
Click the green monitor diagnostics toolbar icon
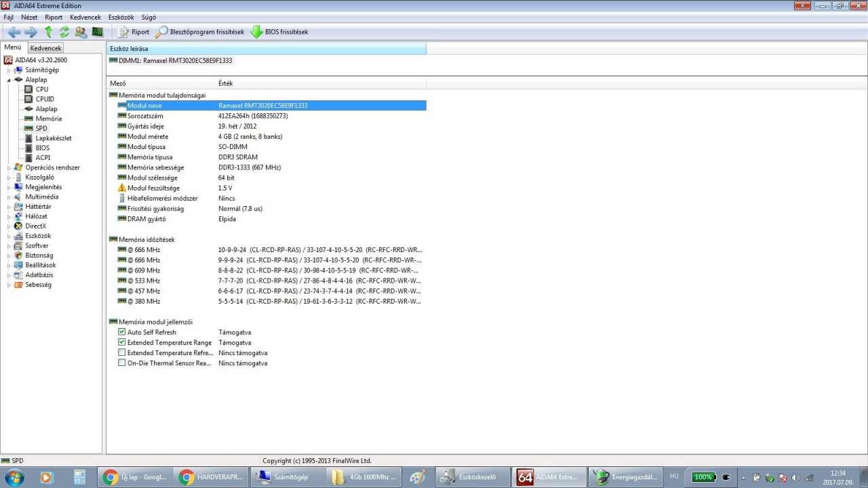coord(98,32)
